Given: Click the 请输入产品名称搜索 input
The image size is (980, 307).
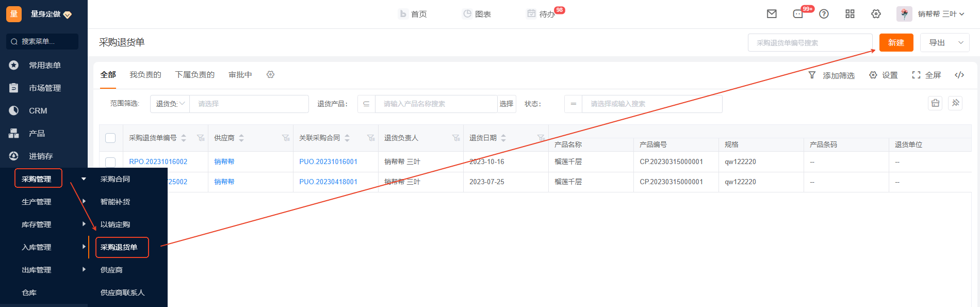Looking at the screenshot, I should coord(436,104).
